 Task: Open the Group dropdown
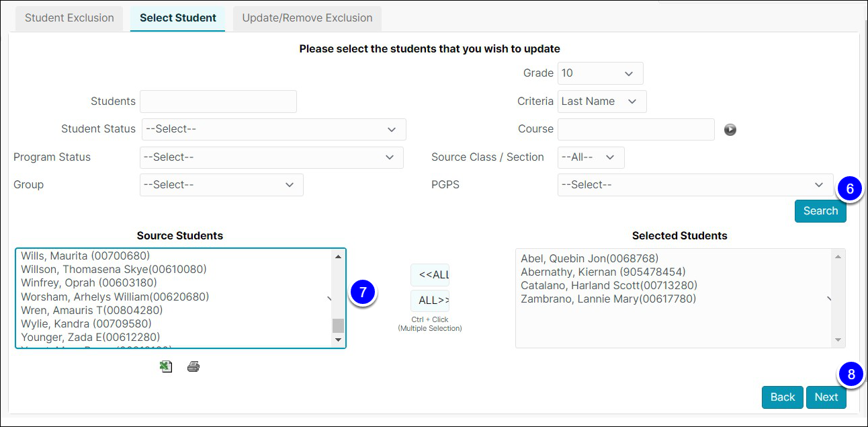(221, 185)
